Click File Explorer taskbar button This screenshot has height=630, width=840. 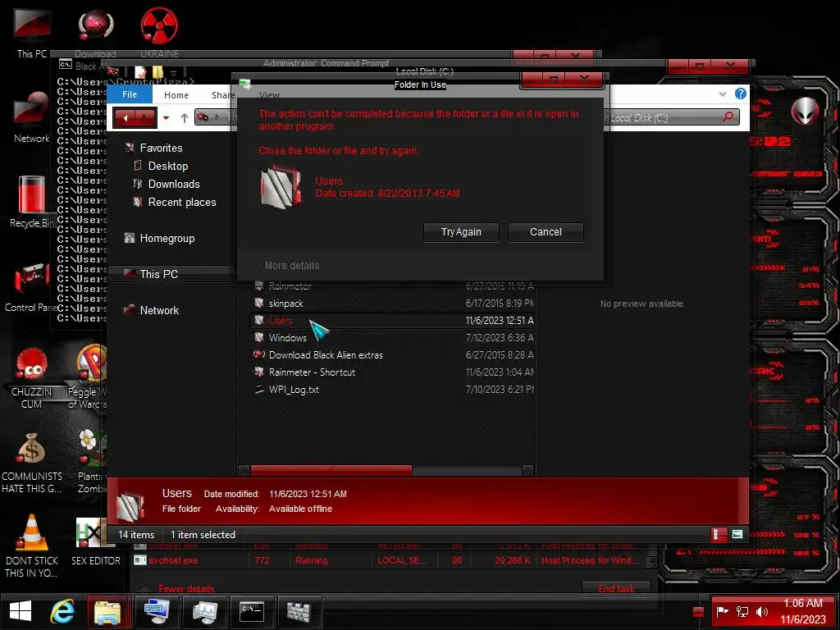(x=109, y=610)
